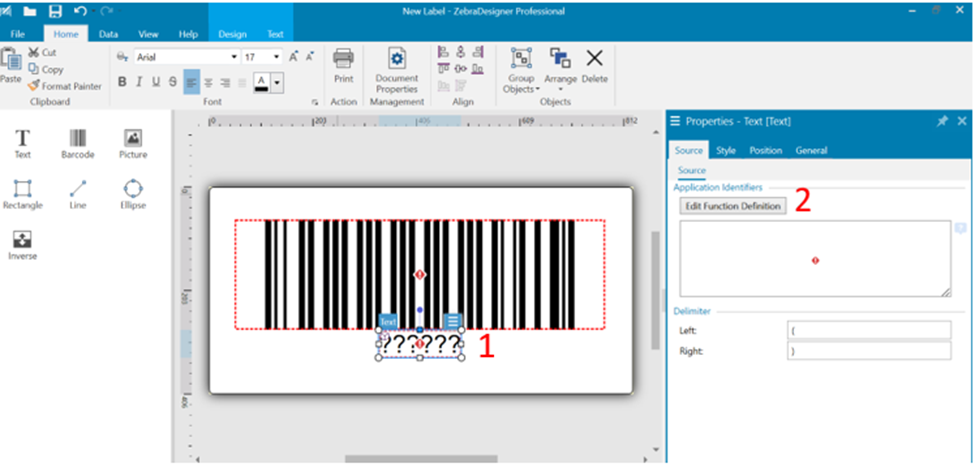975x472 pixels.
Task: Open the font color picker arrow
Action: click(x=277, y=83)
